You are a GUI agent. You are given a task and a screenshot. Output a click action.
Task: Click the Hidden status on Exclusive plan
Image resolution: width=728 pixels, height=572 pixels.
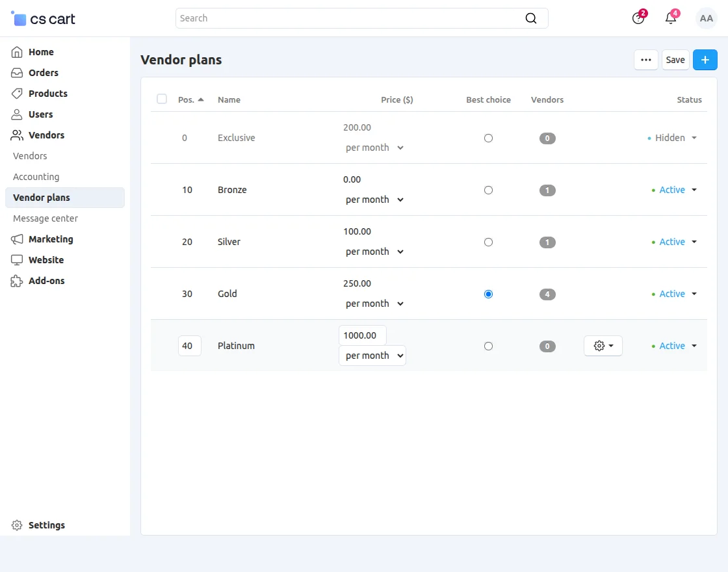point(670,138)
